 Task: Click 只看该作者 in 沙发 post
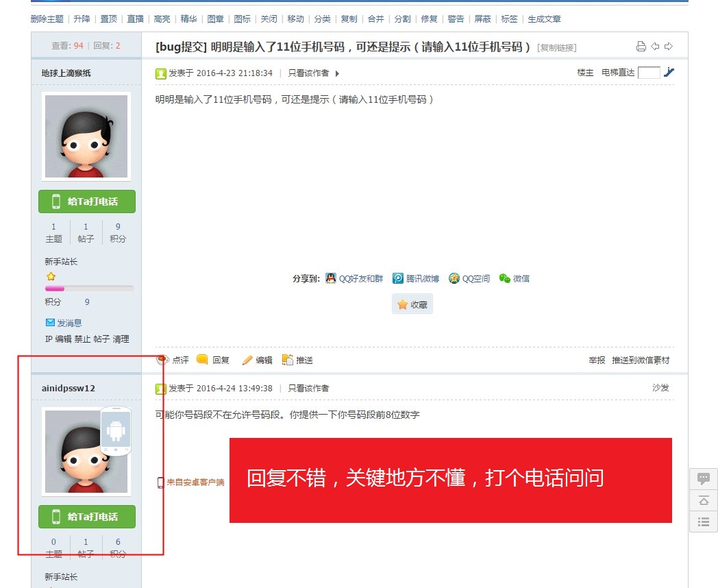[x=308, y=389]
